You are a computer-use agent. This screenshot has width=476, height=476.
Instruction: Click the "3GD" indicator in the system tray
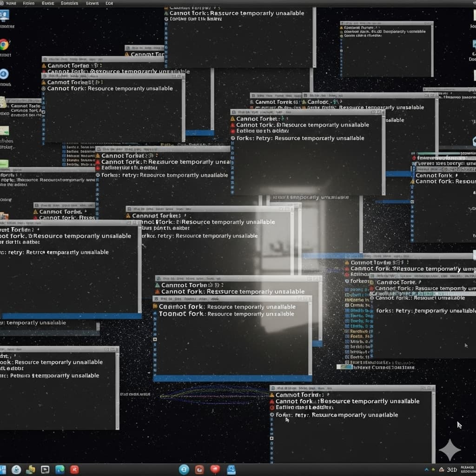[451, 469]
